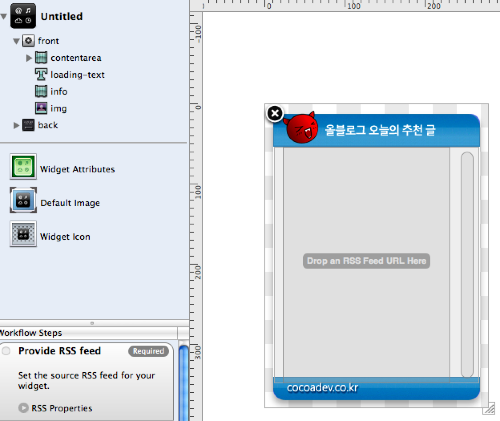Image resolution: width=500 pixels, height=421 pixels.
Task: Expand the contentarea item
Action: 29,58
